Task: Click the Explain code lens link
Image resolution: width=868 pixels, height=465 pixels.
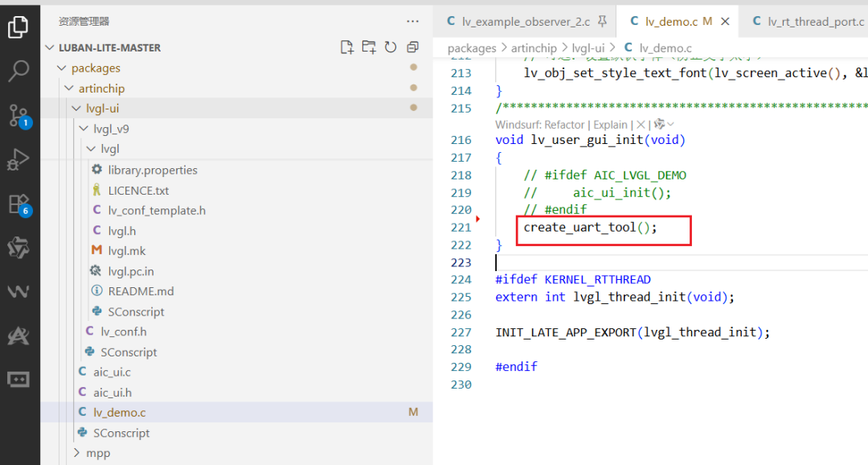Action: pyautogui.click(x=611, y=125)
